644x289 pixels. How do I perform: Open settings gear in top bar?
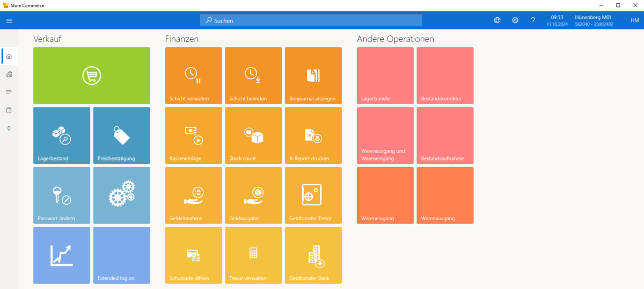[515, 20]
